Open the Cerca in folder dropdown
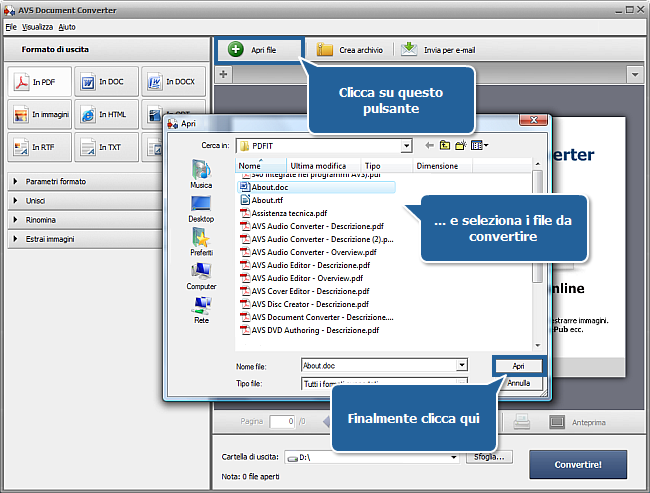The height and width of the screenshot is (493, 650). (407, 146)
